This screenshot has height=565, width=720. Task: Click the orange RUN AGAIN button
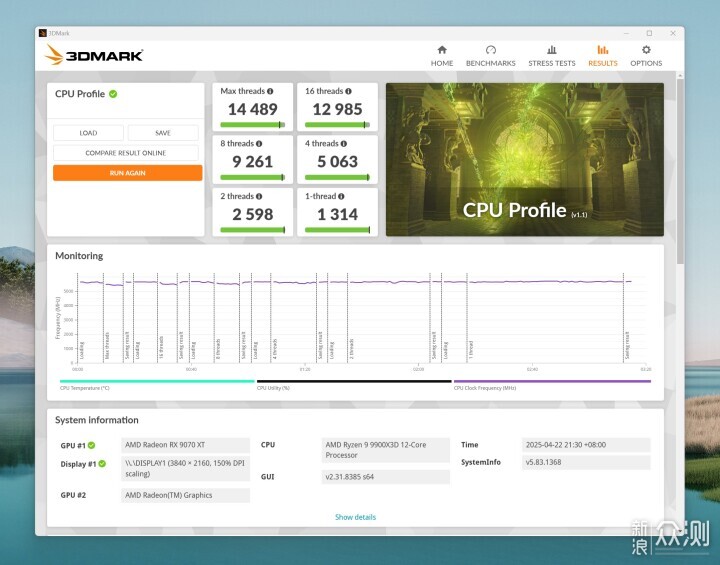pyautogui.click(x=128, y=173)
